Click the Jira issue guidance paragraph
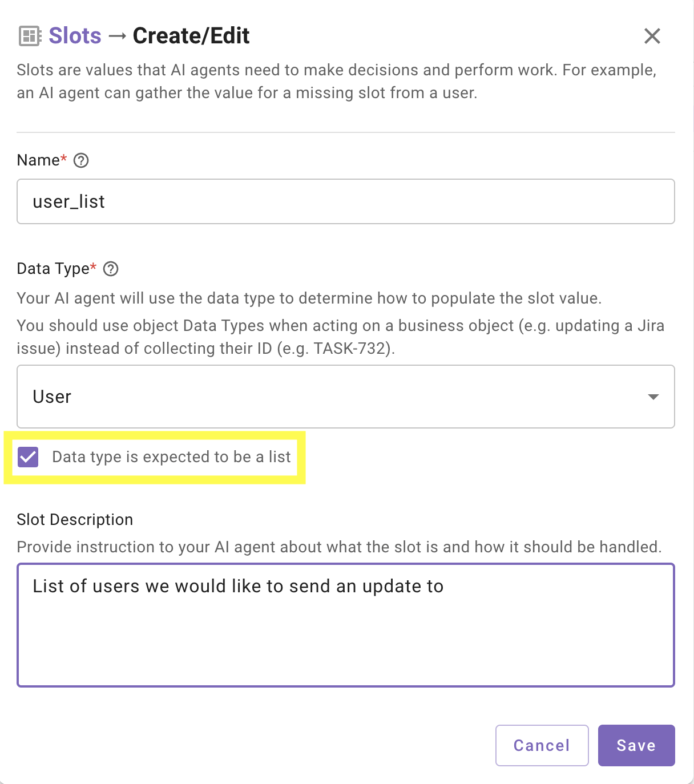 click(340, 337)
